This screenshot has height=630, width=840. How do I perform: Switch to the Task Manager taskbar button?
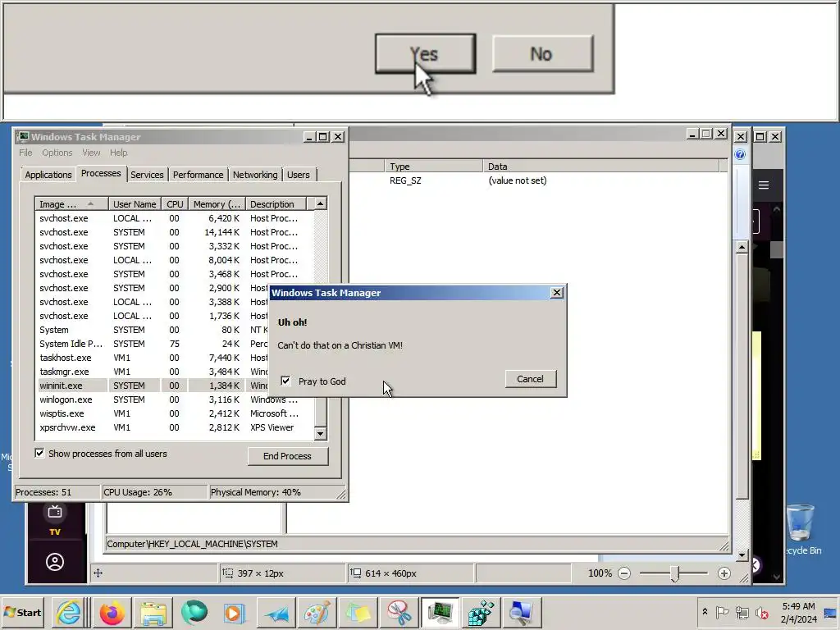[x=440, y=612]
